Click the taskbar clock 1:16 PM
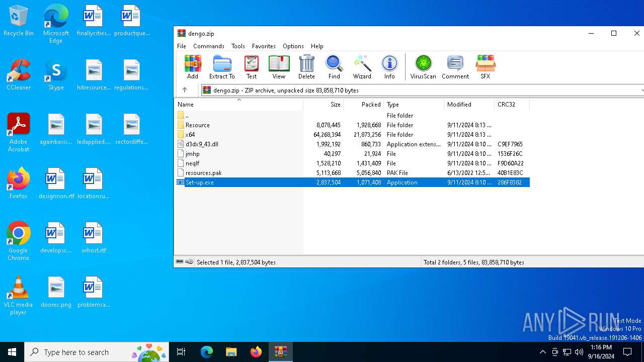Viewport: 644px width, 362px height. tap(601, 352)
